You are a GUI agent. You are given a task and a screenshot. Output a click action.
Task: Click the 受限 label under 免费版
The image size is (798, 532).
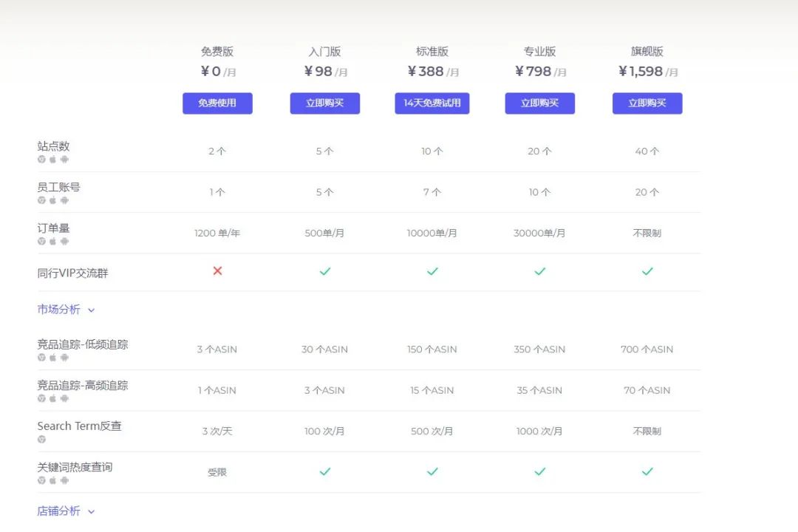click(216, 471)
